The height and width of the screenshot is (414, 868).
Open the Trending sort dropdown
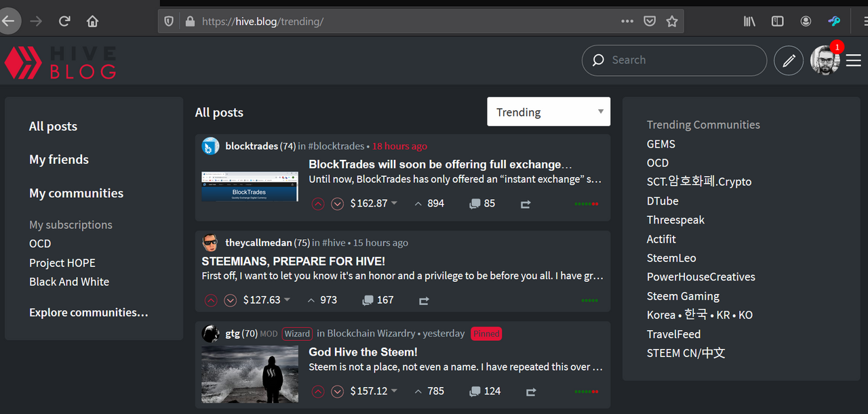tap(549, 112)
